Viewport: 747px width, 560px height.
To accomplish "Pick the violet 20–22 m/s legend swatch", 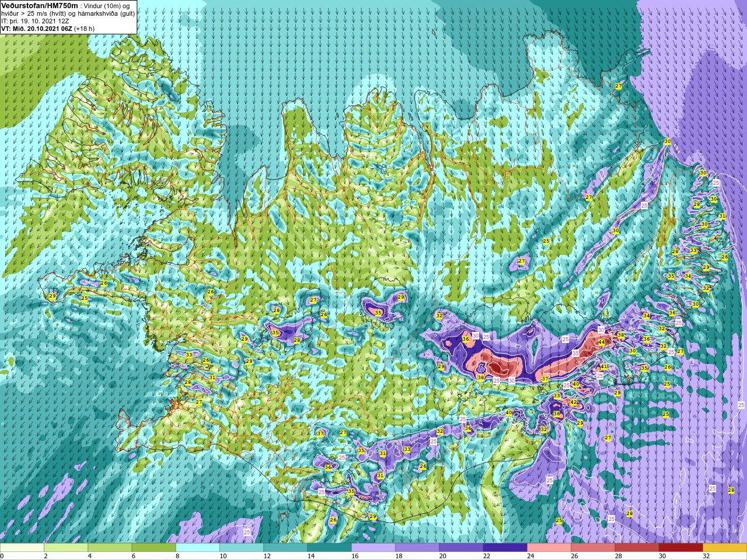I will click(461, 548).
